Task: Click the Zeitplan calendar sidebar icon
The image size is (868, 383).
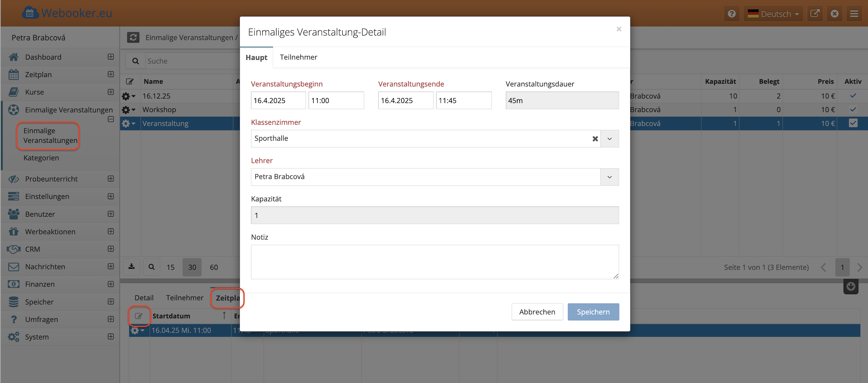Action: [14, 75]
